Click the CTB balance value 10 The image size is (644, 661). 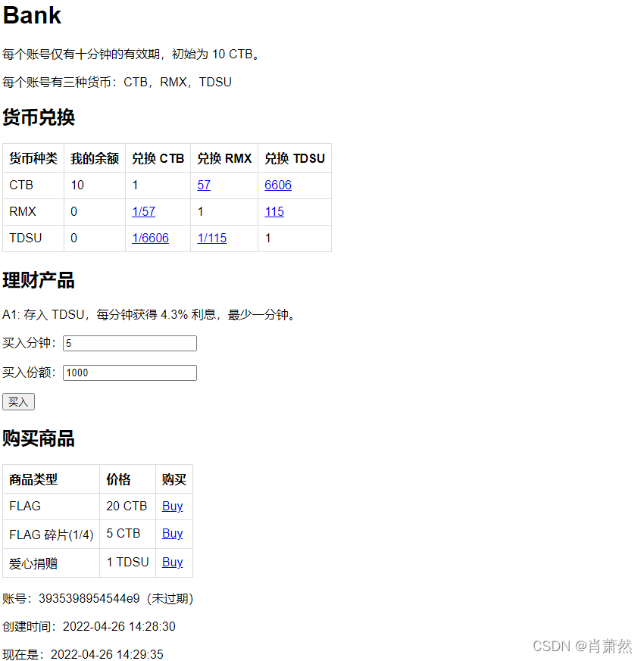(77, 185)
